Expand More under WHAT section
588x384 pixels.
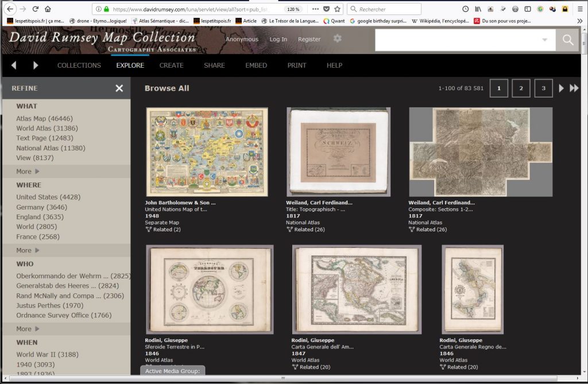(28, 171)
